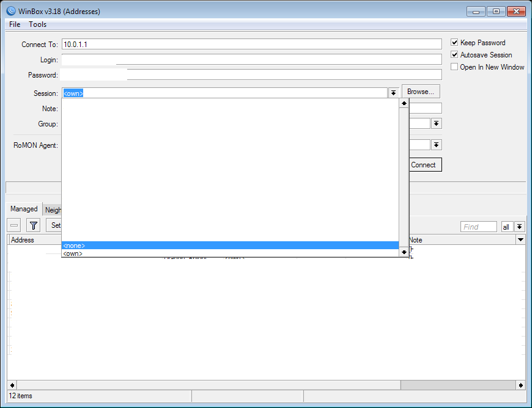Toggle the Keep Password checkbox
Viewport: 532px width, 408px height.
454,42
